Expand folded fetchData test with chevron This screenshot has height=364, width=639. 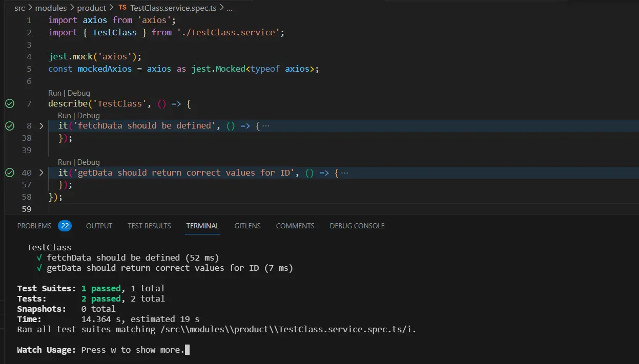[x=42, y=126]
